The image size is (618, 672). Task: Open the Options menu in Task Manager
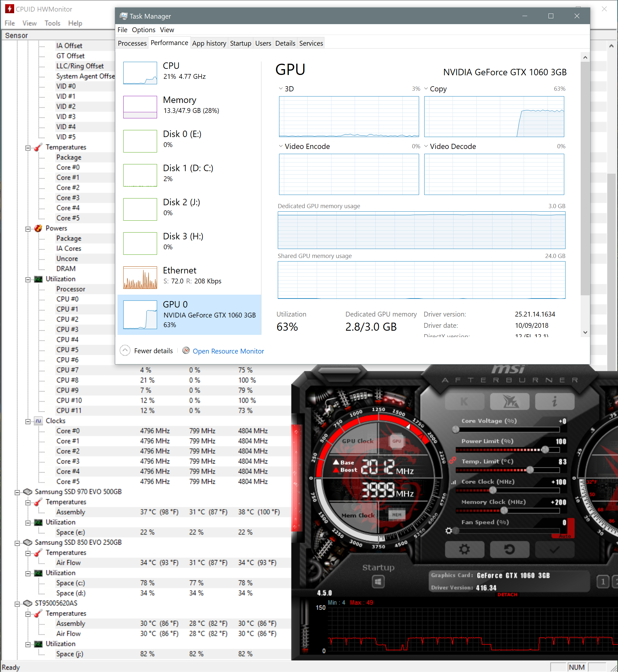(144, 30)
